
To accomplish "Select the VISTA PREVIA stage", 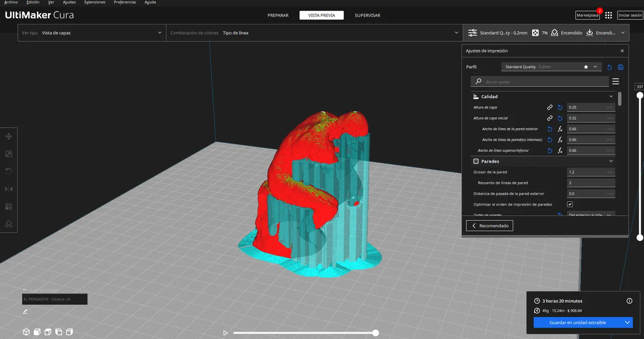I will point(321,16).
